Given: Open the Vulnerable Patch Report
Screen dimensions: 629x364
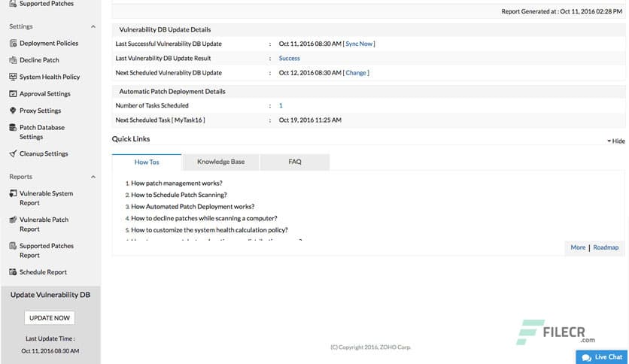Looking at the screenshot, I should [44, 224].
